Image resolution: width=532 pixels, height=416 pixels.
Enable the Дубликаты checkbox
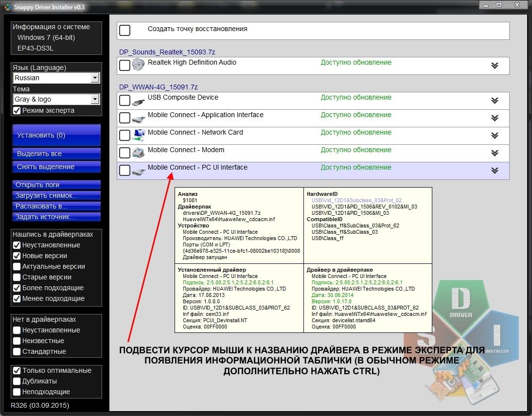point(17,381)
